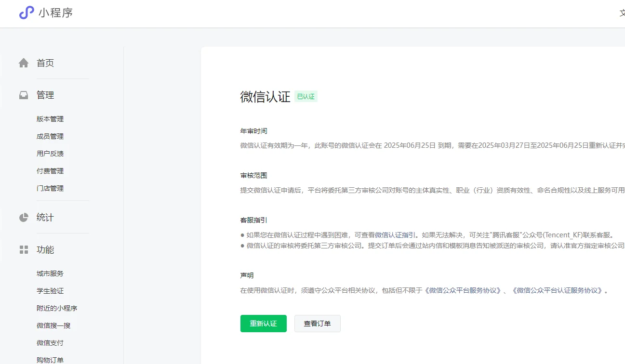Open 门店管理 page

(50, 188)
